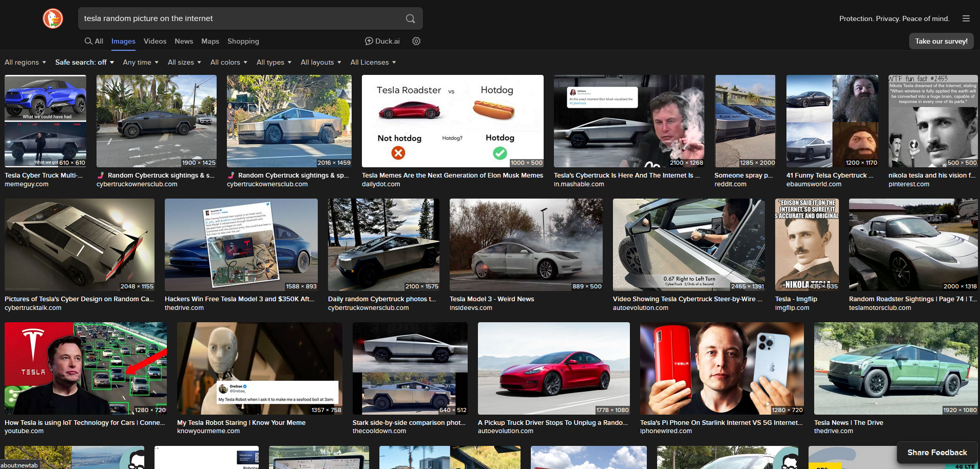Expand the All layouts dropdown
The width and height of the screenshot is (980, 469).
click(x=321, y=62)
